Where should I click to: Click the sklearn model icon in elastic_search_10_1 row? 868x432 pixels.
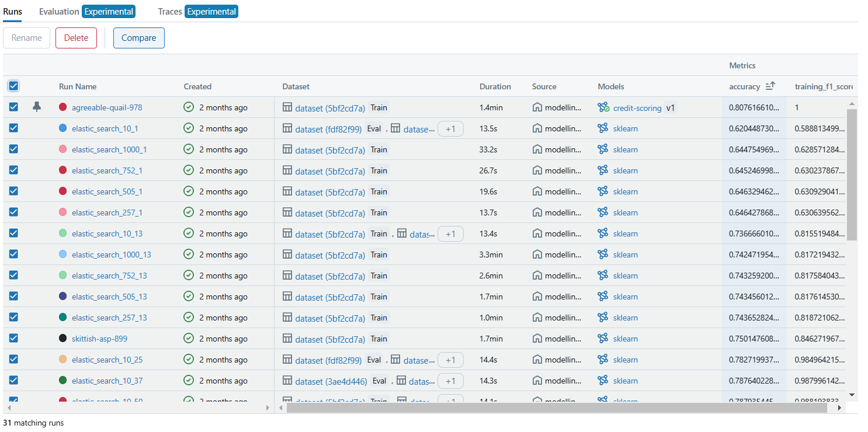click(x=603, y=128)
